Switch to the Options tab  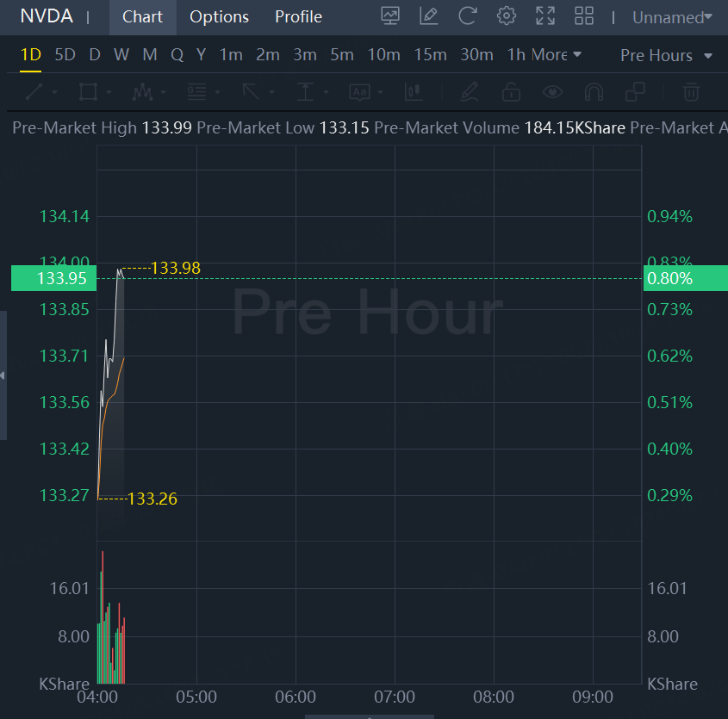coord(219,17)
